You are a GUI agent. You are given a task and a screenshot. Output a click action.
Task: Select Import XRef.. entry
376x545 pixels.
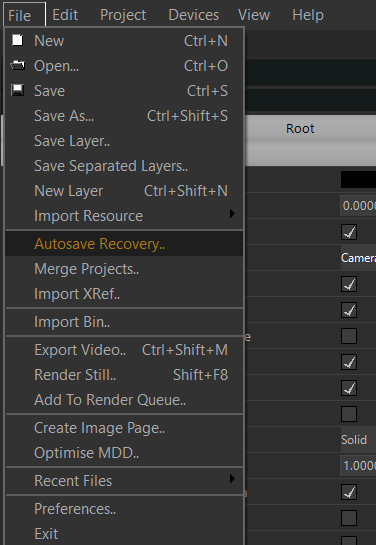click(124, 294)
